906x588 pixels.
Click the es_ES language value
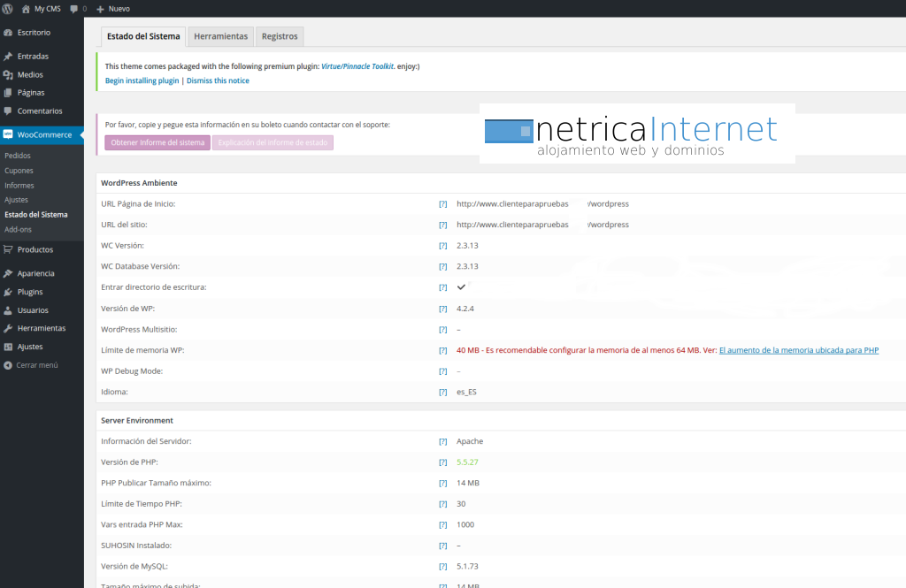466,392
